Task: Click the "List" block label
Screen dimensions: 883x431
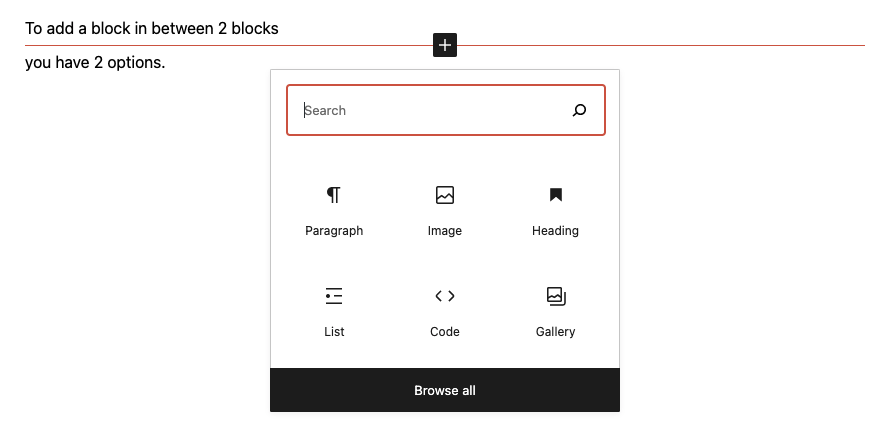Action: 334,332
